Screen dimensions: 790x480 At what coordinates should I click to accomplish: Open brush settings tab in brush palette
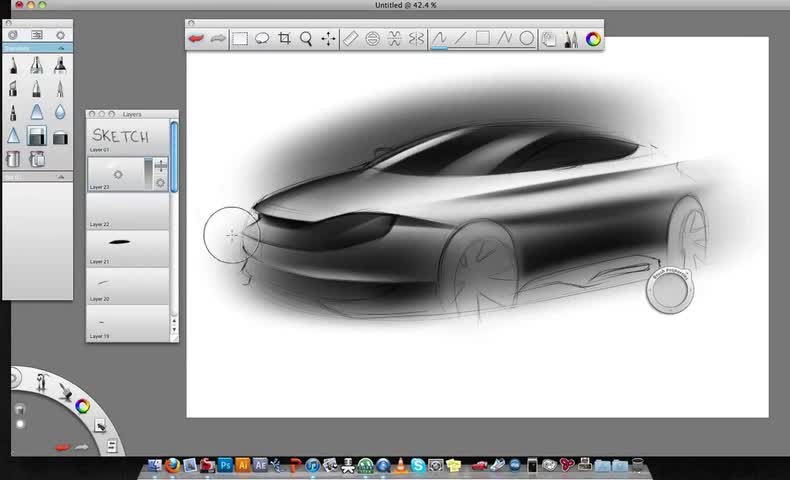[60, 34]
